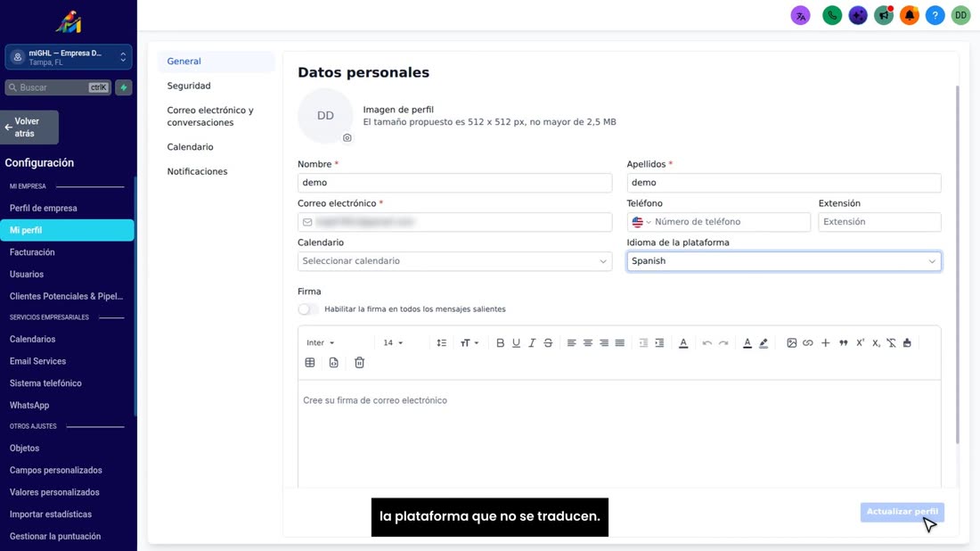Click the translate icon in top bar
This screenshot has height=551, width=980.
click(x=800, y=16)
